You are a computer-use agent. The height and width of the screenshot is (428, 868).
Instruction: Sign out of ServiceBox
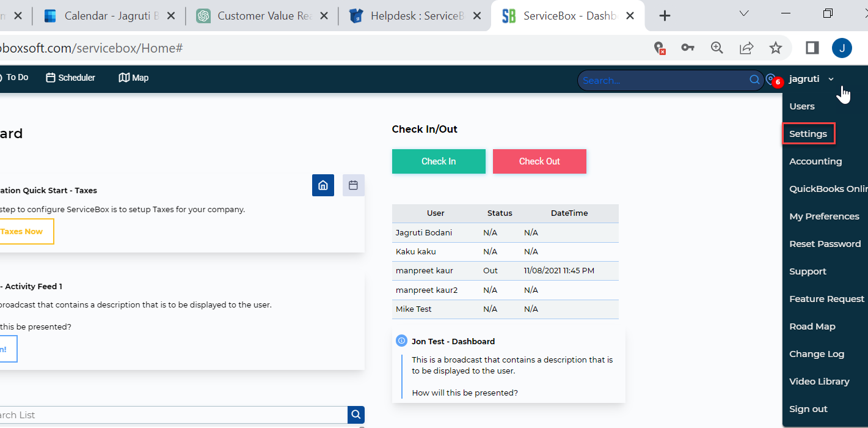point(808,409)
